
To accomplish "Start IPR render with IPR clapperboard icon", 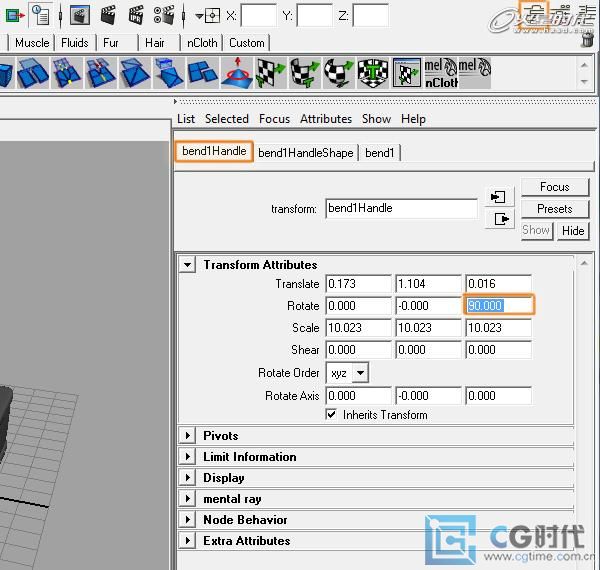I will (136, 16).
